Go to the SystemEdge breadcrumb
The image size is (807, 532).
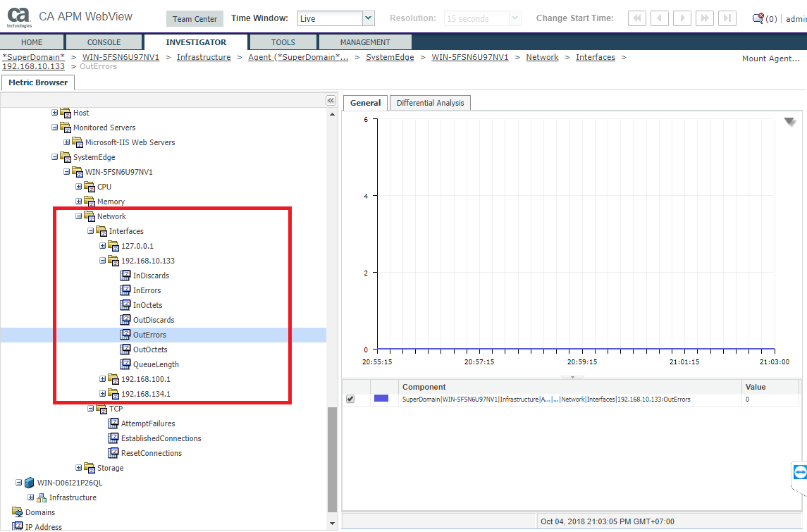point(390,57)
